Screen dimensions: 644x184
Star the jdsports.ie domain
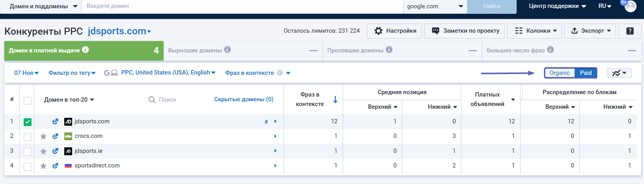(x=43, y=151)
